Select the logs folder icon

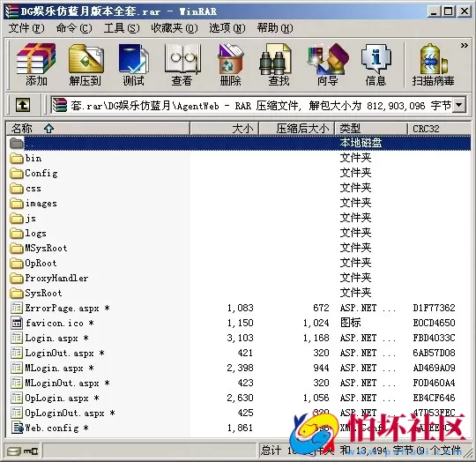17,234
